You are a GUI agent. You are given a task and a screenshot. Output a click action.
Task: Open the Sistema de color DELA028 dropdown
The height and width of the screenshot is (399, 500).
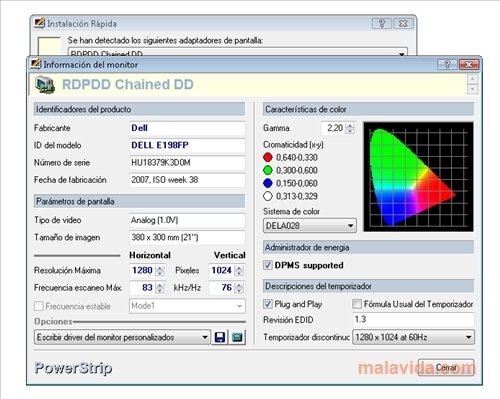310,226
